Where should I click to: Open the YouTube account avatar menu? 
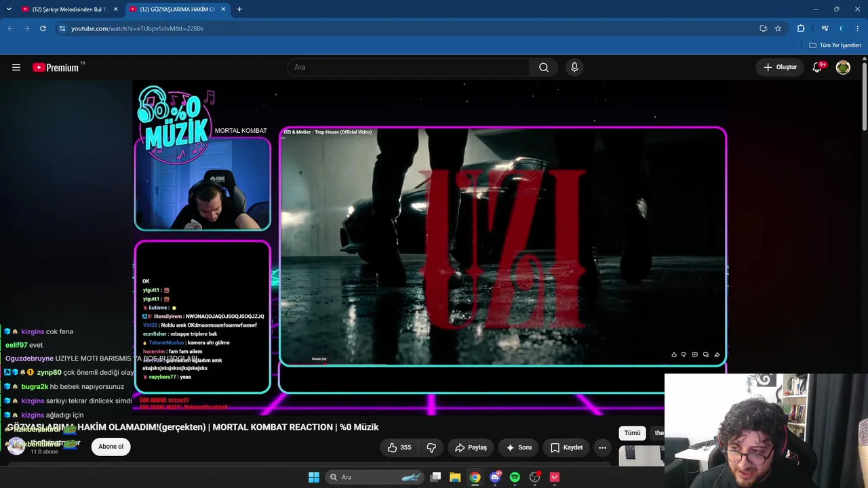click(x=843, y=67)
